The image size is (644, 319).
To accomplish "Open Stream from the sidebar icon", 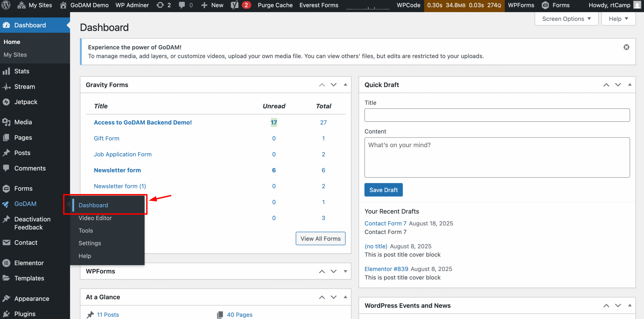I will 6,86.
